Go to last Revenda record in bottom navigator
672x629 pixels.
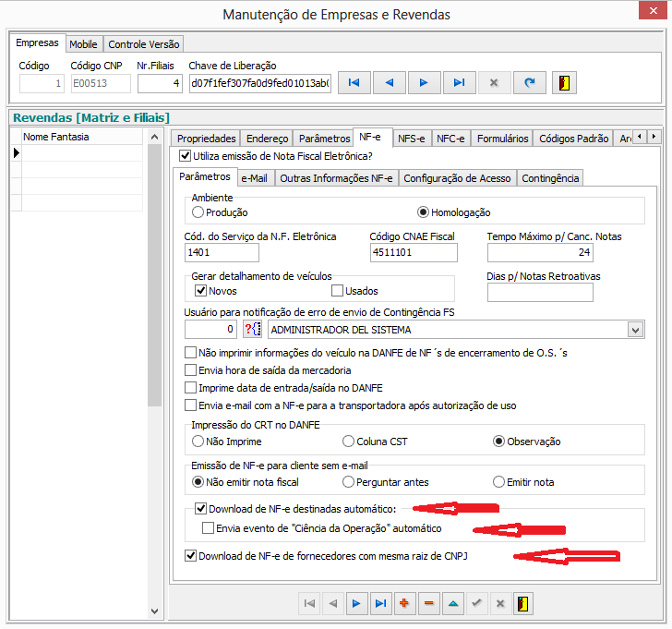(380, 604)
